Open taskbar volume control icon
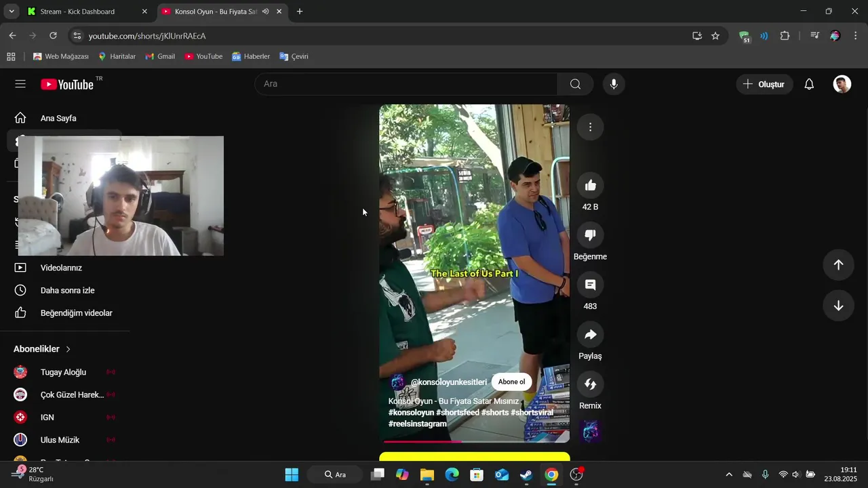The height and width of the screenshot is (488, 868). pos(796,474)
